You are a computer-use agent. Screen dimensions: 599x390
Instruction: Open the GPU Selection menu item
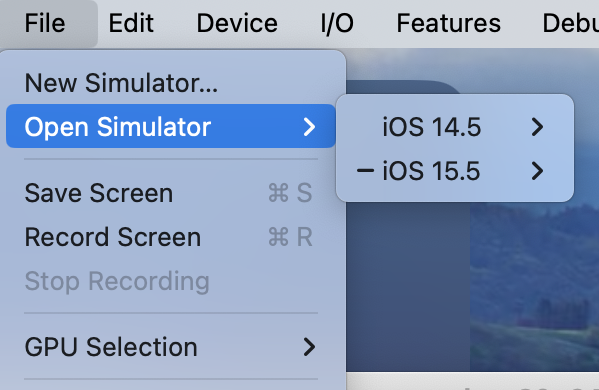tap(171, 347)
